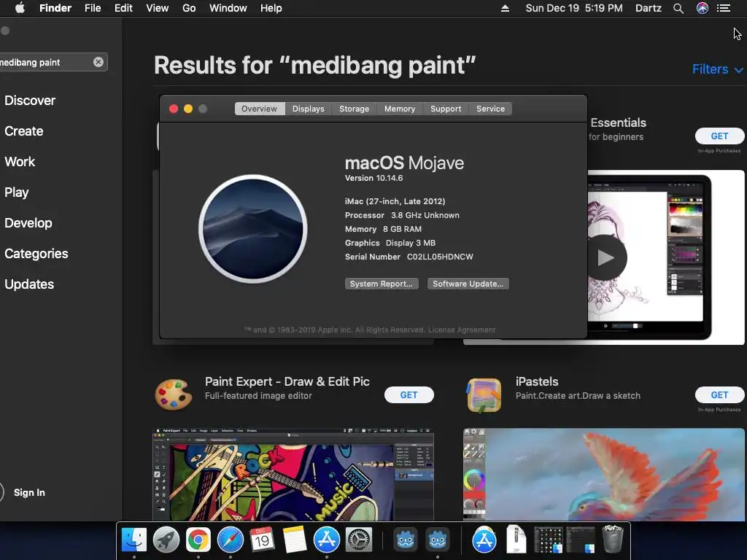Switch to the Support tab
The image size is (747, 560).
(446, 109)
